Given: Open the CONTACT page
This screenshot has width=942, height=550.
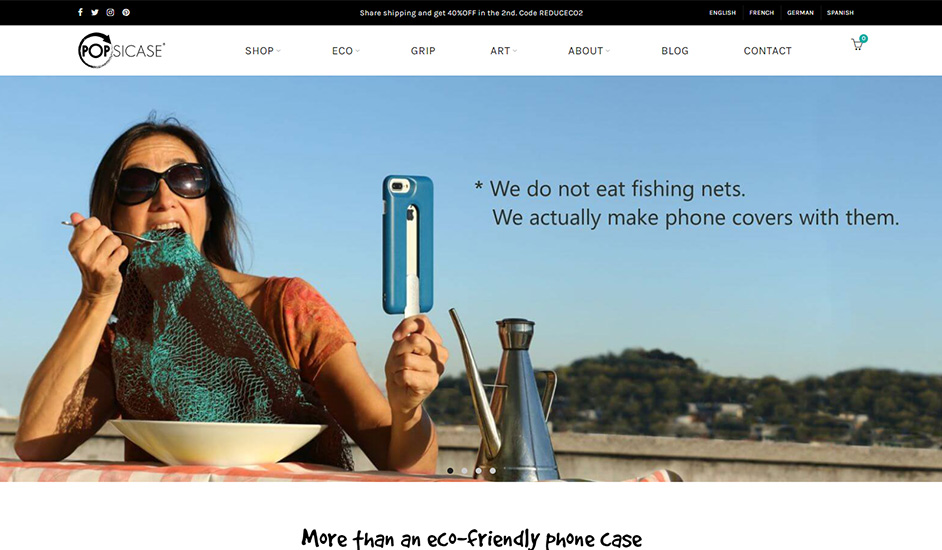Looking at the screenshot, I should tap(767, 51).
